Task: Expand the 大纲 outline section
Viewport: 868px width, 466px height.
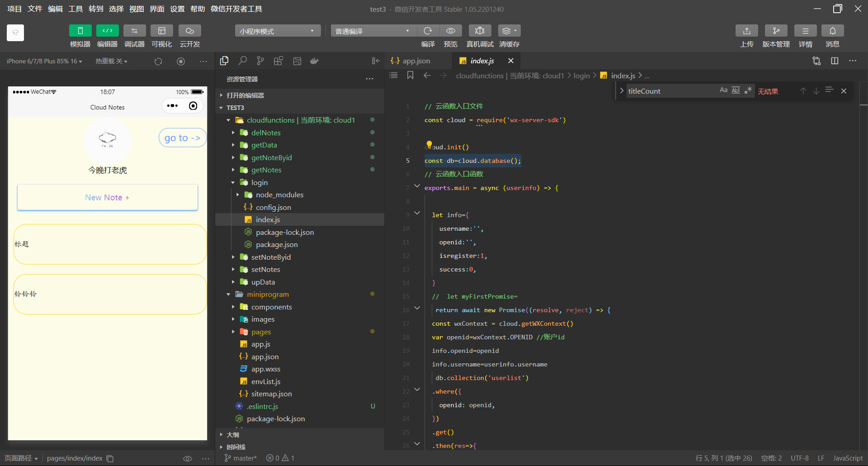Action: click(232, 435)
